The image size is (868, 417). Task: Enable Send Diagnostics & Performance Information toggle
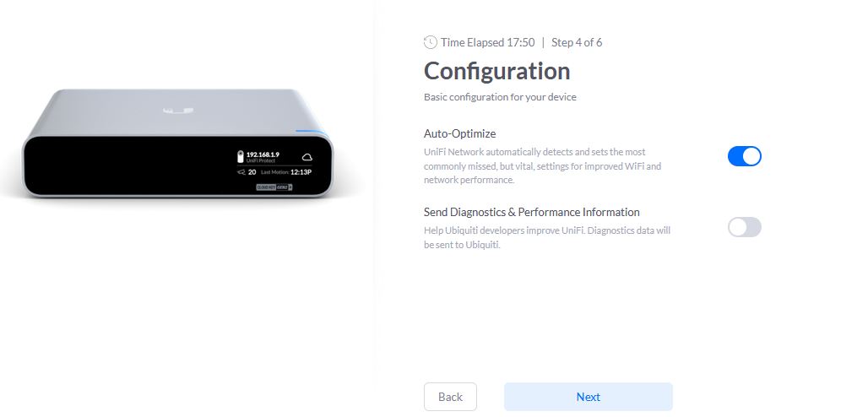point(744,227)
